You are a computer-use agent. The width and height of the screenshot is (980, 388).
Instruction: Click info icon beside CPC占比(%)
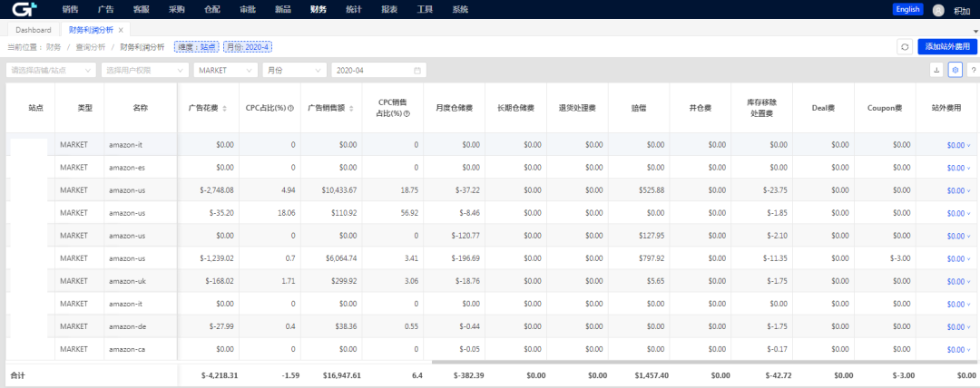[x=291, y=108]
